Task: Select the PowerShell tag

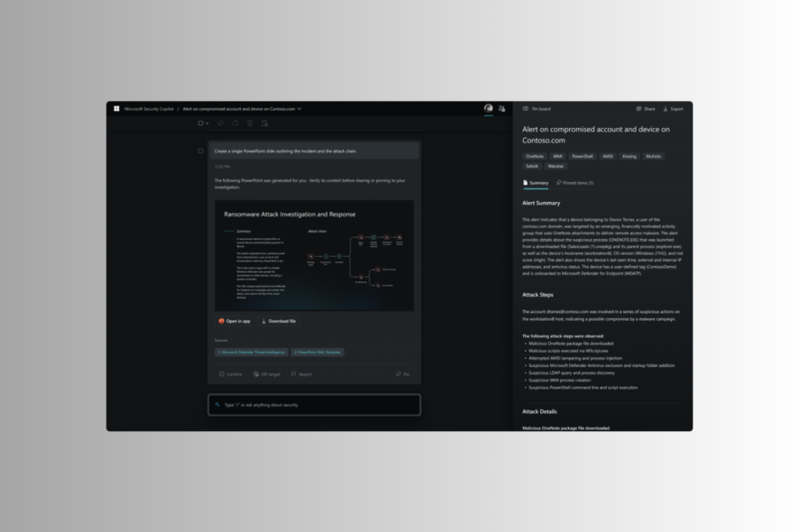Action: pos(583,156)
